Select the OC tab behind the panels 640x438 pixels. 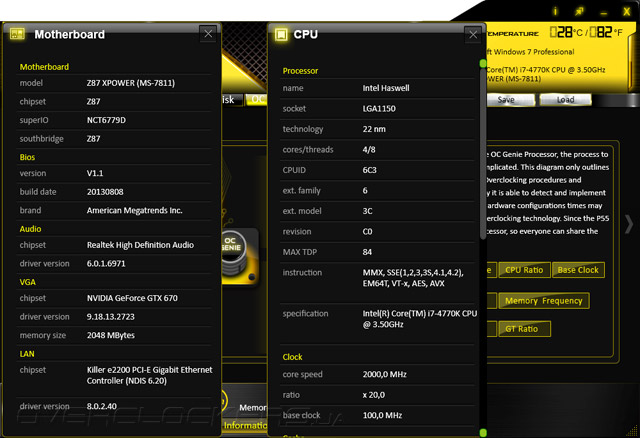pyautogui.click(x=257, y=100)
